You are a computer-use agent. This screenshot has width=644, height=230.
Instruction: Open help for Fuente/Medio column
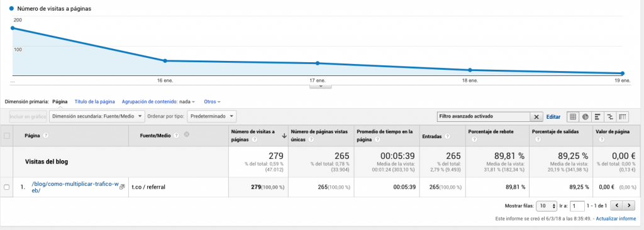(x=176, y=136)
